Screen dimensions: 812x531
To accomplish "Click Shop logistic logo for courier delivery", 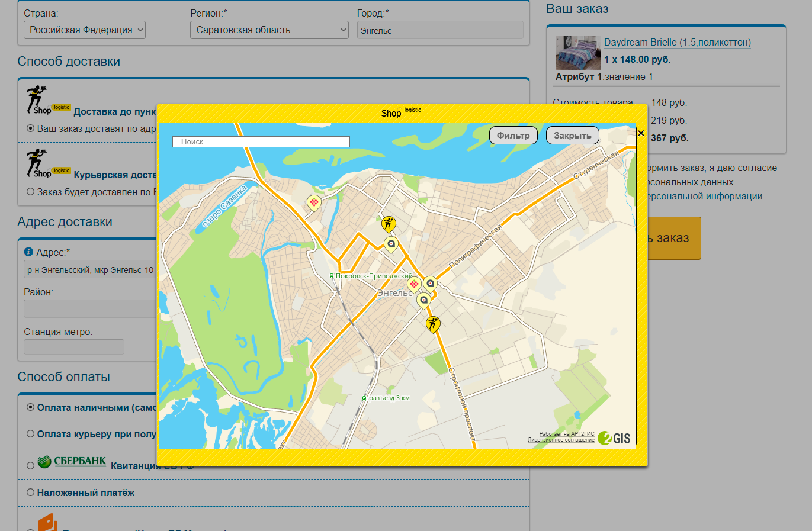I will pyautogui.click(x=48, y=163).
